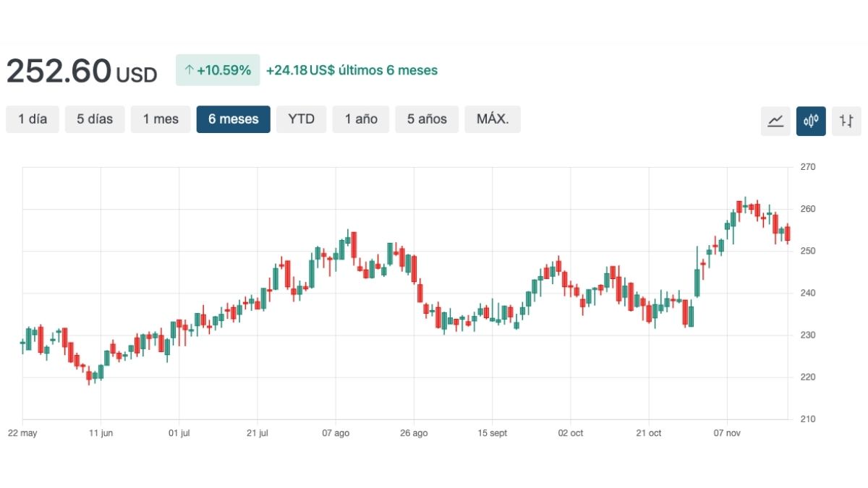Reselect the active "6 meses" range
This screenshot has width=868, height=488.
pyautogui.click(x=233, y=119)
